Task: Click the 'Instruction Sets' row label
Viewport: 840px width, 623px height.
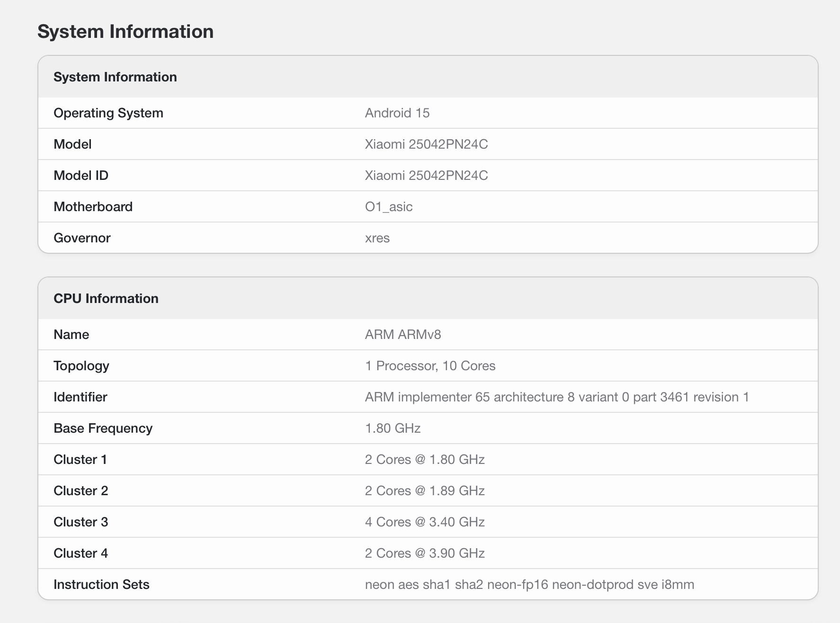Action: 102,585
